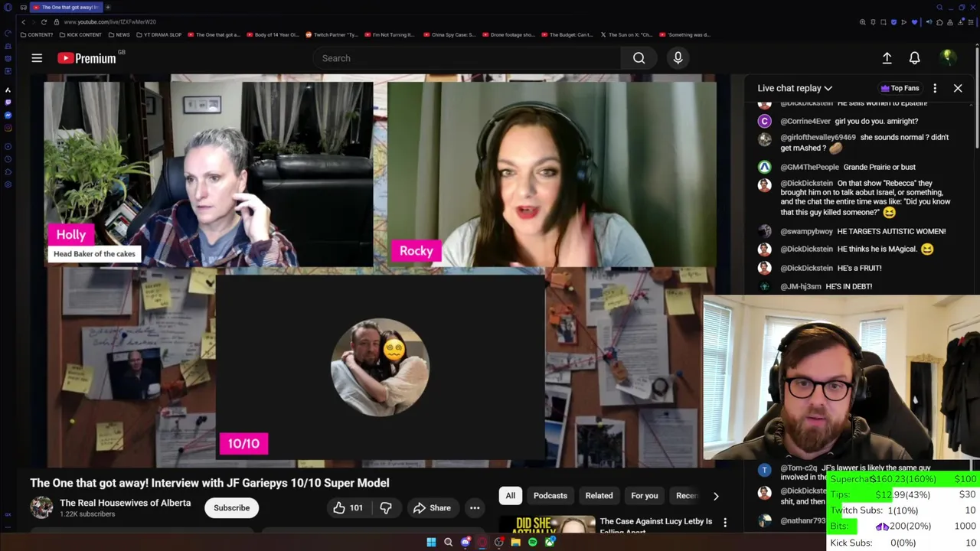Open Windows taskbar search
Screen dimensions: 980x551
point(448,543)
